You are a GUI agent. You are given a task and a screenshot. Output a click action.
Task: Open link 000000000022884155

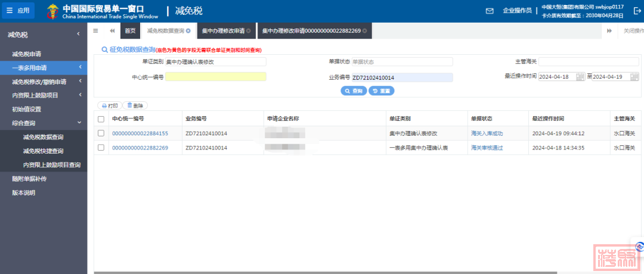coord(140,133)
